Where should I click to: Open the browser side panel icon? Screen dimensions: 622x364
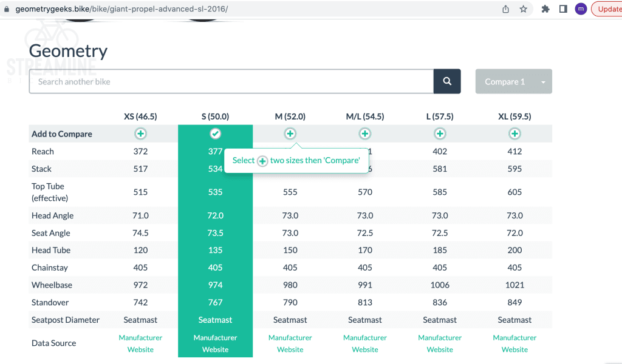[x=563, y=9]
